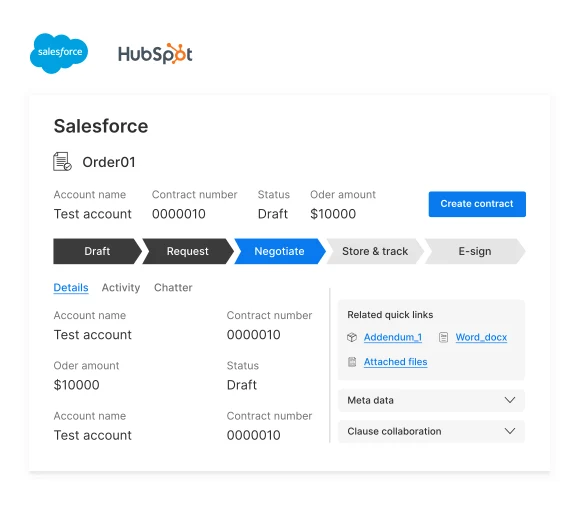Screen dimensions: 588x505
Task: Click the Related quick links heading
Action: coord(390,315)
